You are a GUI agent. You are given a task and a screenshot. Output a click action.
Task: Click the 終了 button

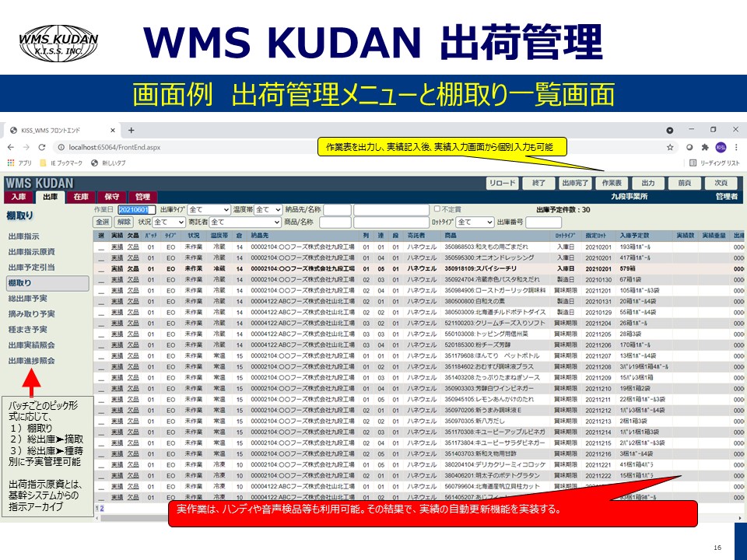click(538, 183)
